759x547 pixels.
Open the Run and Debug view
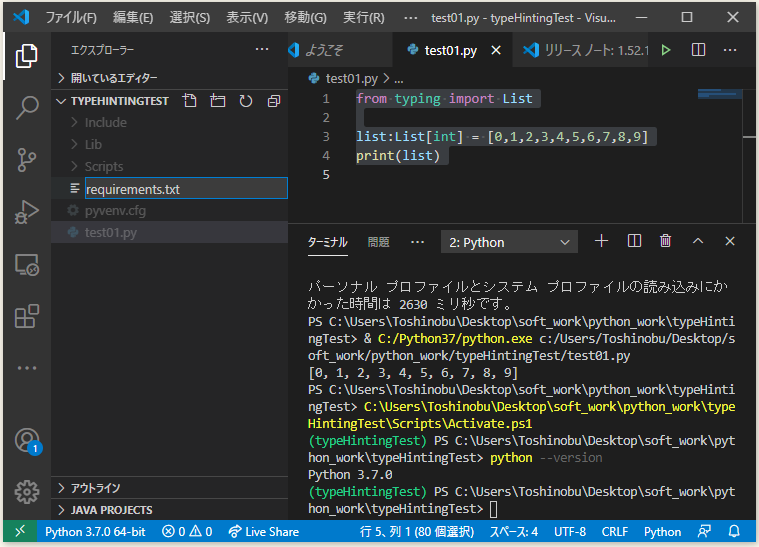point(26,212)
